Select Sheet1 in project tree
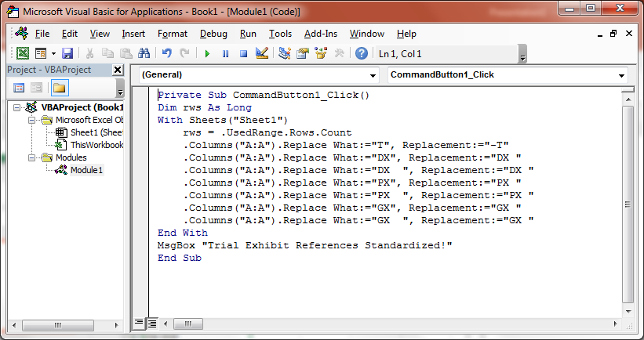The width and height of the screenshot is (644, 340). pyautogui.click(x=96, y=132)
